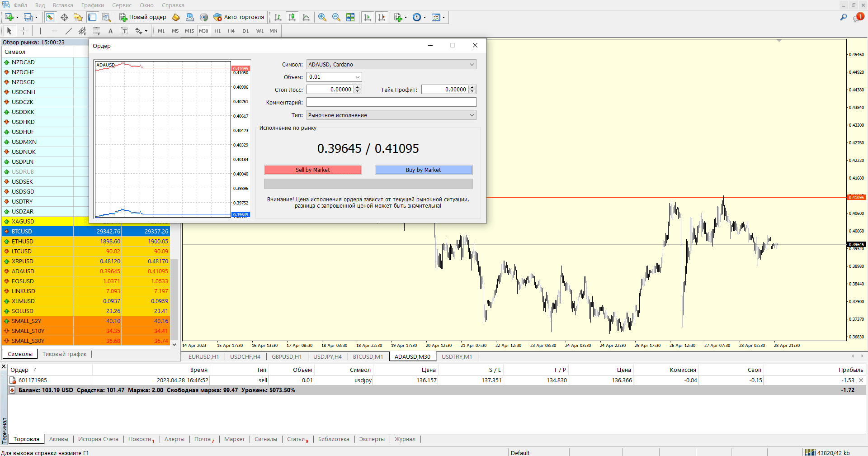Open the Volume dropdown showing 0.01
Viewport: 868px width, 456px height.
pos(335,77)
